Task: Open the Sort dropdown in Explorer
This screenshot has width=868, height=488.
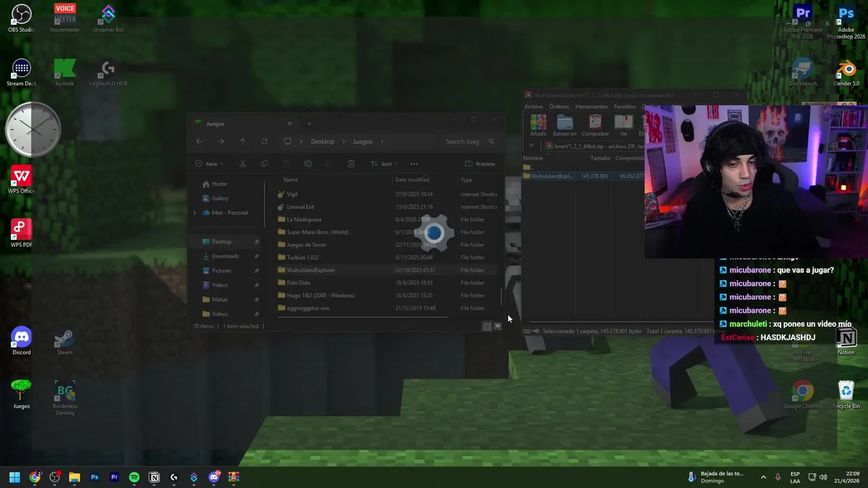Action: click(x=384, y=164)
